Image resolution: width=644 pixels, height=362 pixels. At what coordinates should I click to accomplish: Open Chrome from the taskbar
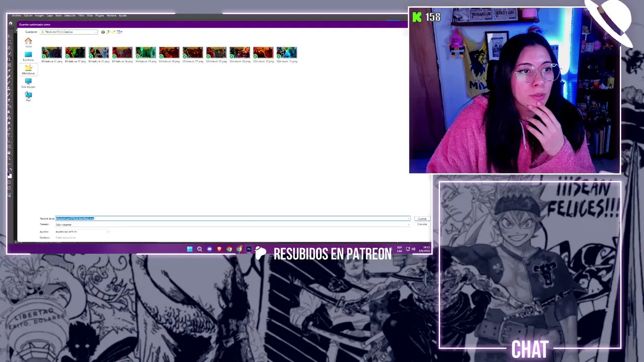click(x=229, y=249)
